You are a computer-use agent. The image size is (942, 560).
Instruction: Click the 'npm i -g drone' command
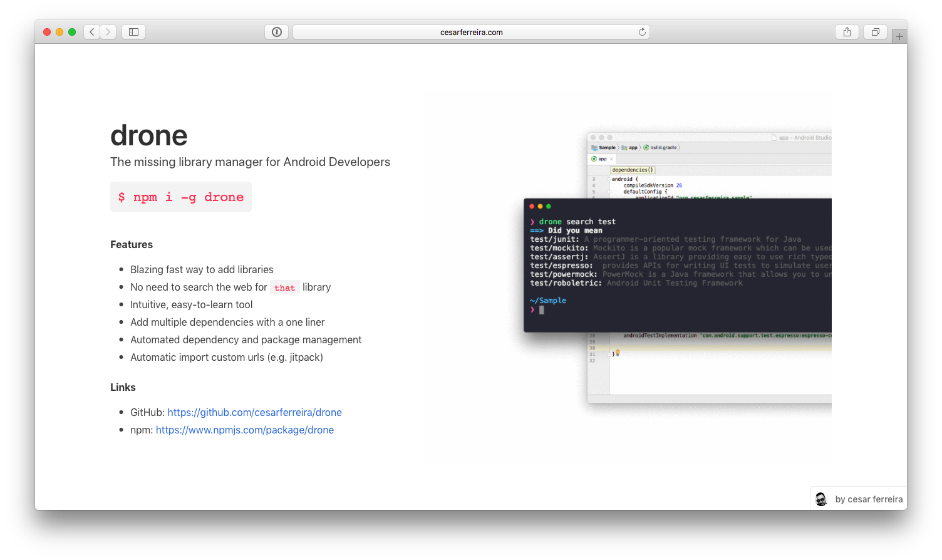tap(181, 197)
